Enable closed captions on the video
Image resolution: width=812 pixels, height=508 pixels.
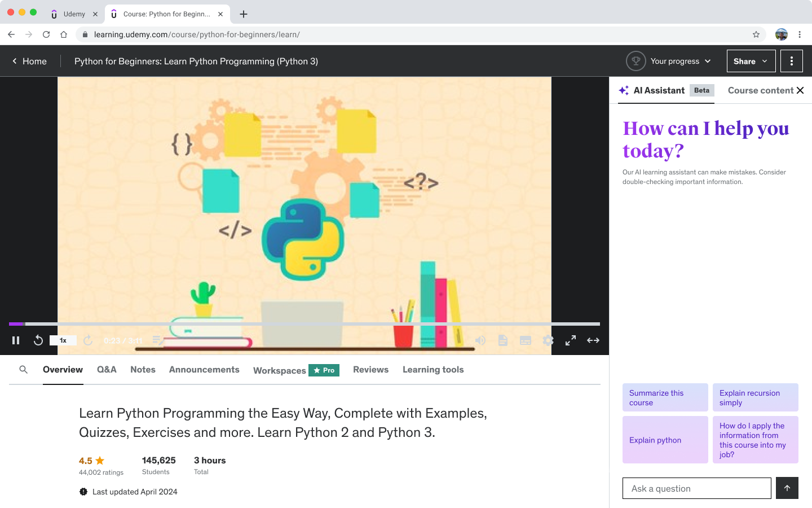pos(525,340)
